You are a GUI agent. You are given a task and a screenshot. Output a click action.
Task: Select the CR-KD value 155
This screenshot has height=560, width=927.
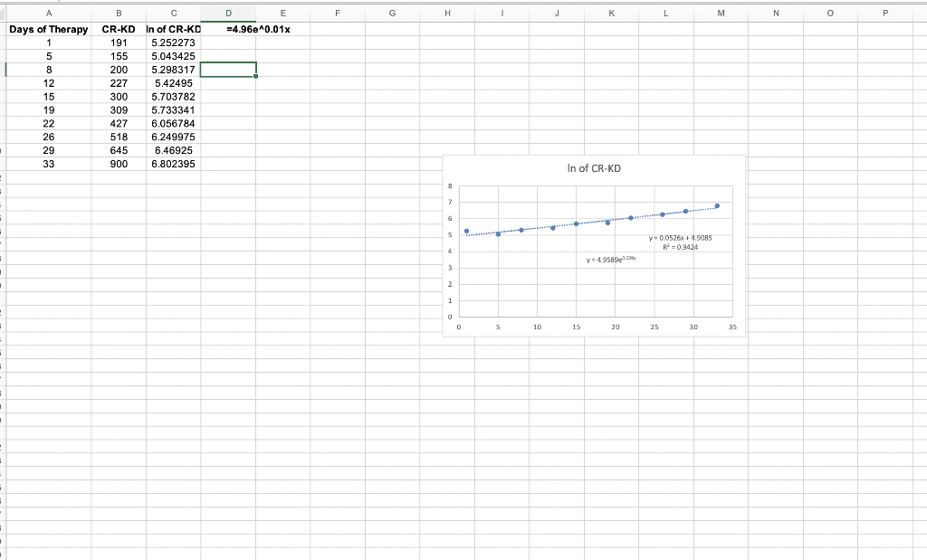pyautogui.click(x=119, y=56)
